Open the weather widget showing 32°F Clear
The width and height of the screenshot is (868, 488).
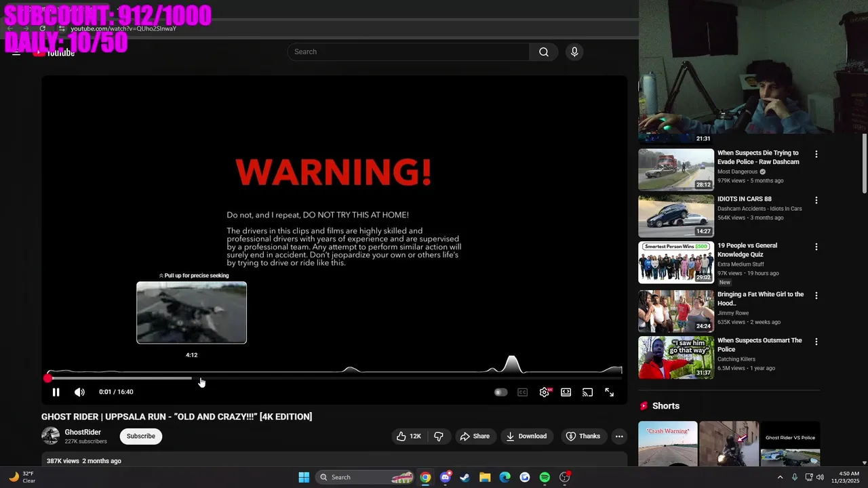(x=21, y=477)
